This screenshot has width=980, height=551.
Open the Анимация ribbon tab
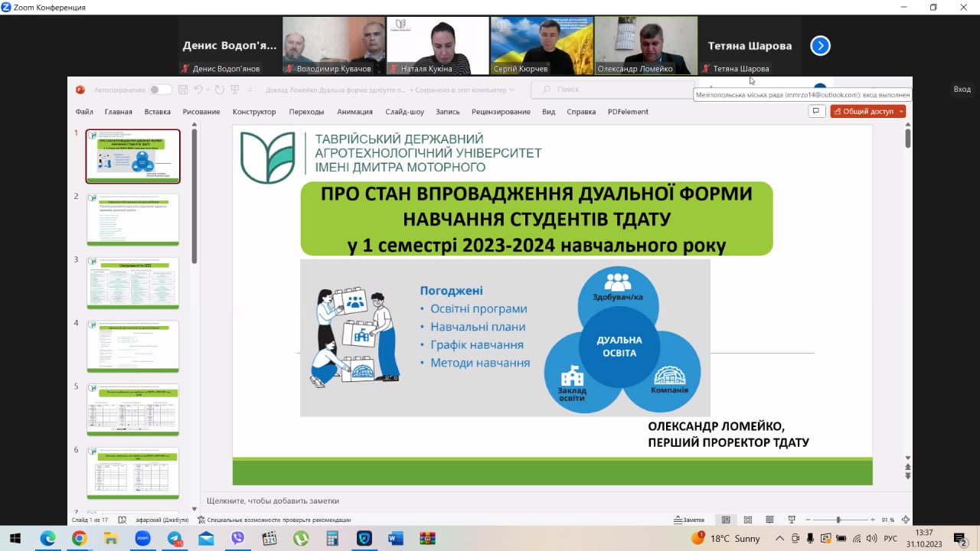coord(354,112)
